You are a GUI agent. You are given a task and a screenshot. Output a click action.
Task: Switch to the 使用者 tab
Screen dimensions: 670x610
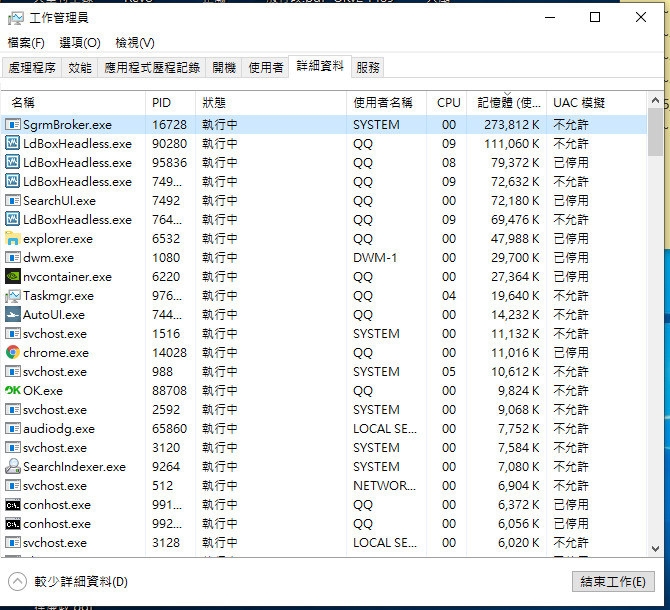[266, 67]
